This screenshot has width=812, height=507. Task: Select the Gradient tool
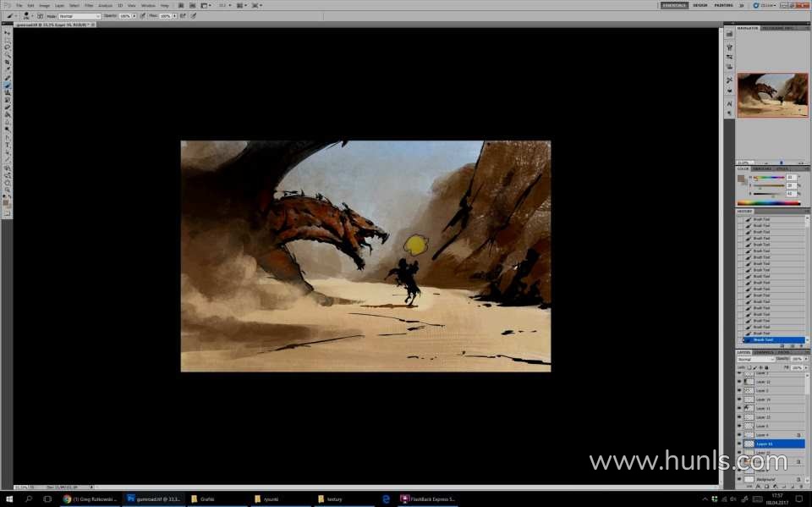(8, 114)
